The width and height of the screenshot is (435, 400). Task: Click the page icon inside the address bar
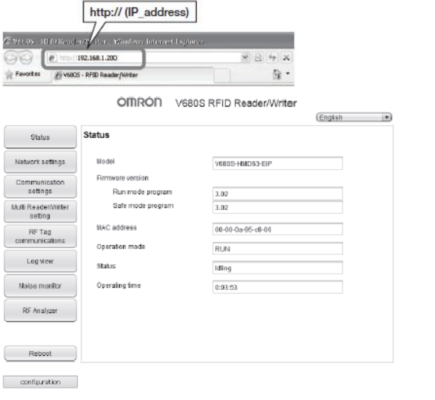pos(52,58)
